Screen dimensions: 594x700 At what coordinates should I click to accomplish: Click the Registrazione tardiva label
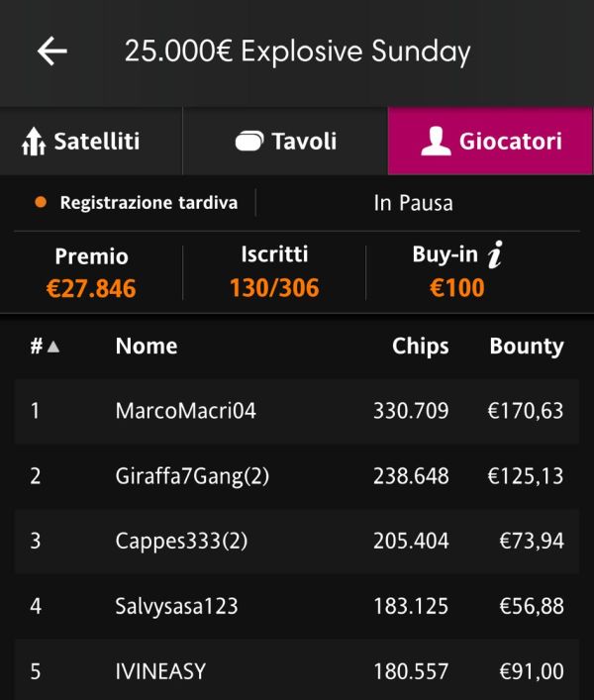click(148, 203)
